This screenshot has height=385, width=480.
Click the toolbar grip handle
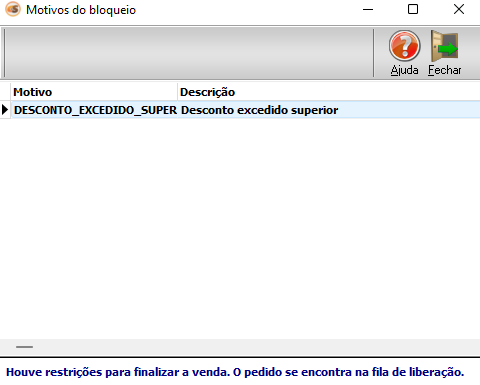(x=4, y=53)
